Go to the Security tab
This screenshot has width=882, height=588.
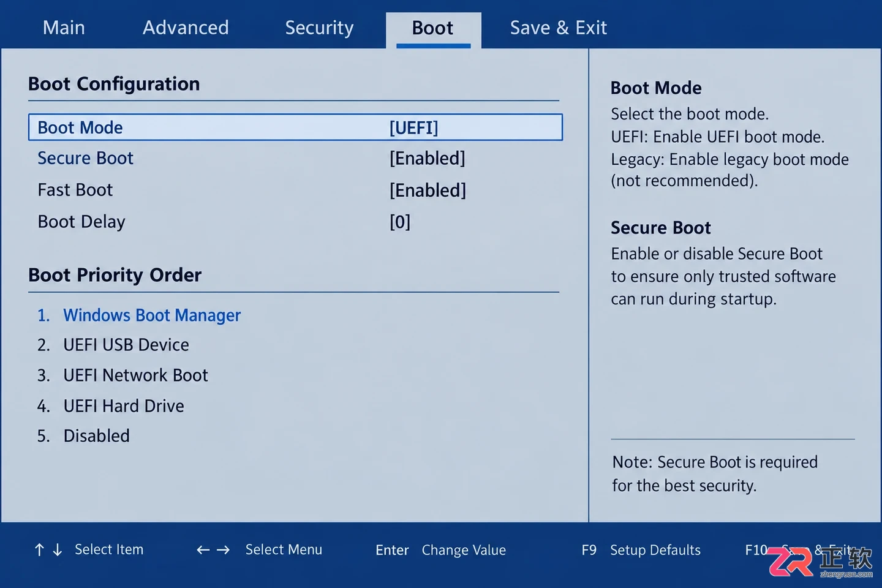coord(319,28)
